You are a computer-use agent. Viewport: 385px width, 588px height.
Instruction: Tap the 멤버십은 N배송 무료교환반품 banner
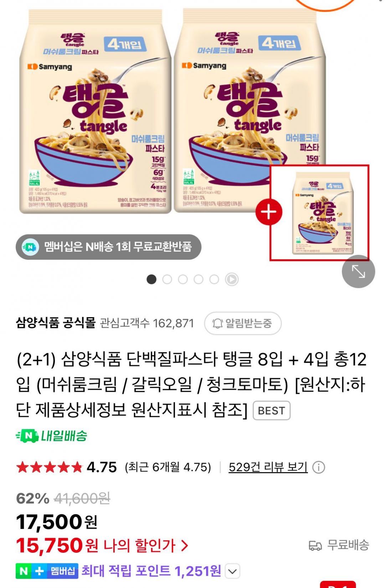click(108, 247)
